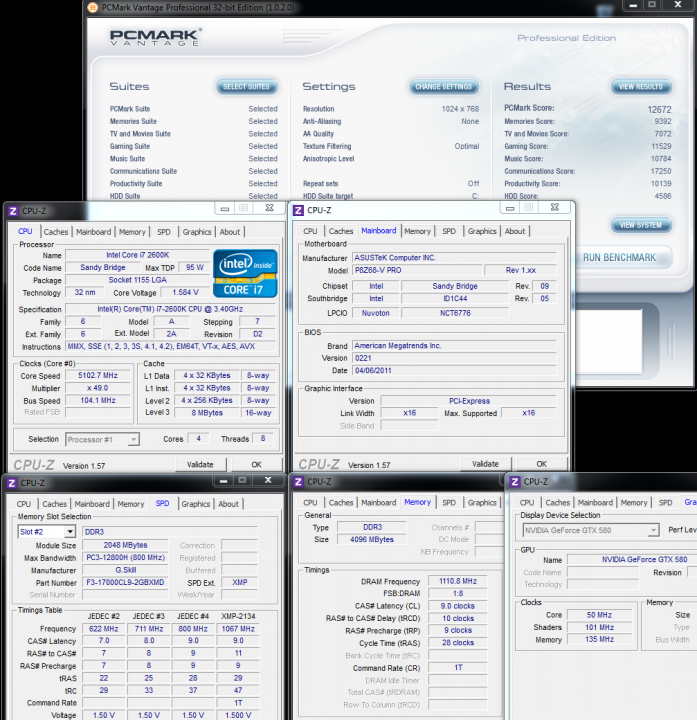Click the motherboard Model field P8Z68-V PRO
The height and width of the screenshot is (720, 697).
417,270
